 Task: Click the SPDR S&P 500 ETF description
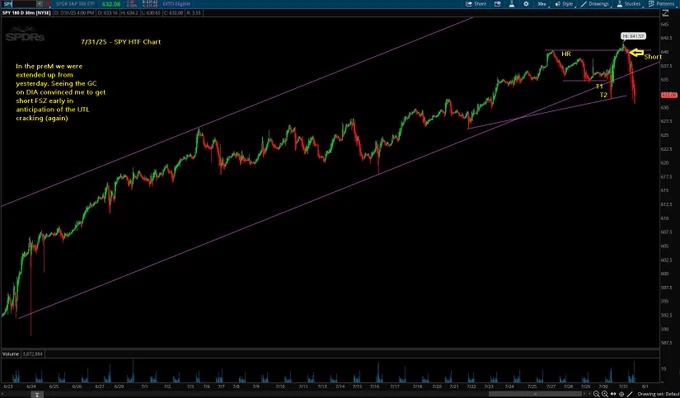click(x=75, y=4)
